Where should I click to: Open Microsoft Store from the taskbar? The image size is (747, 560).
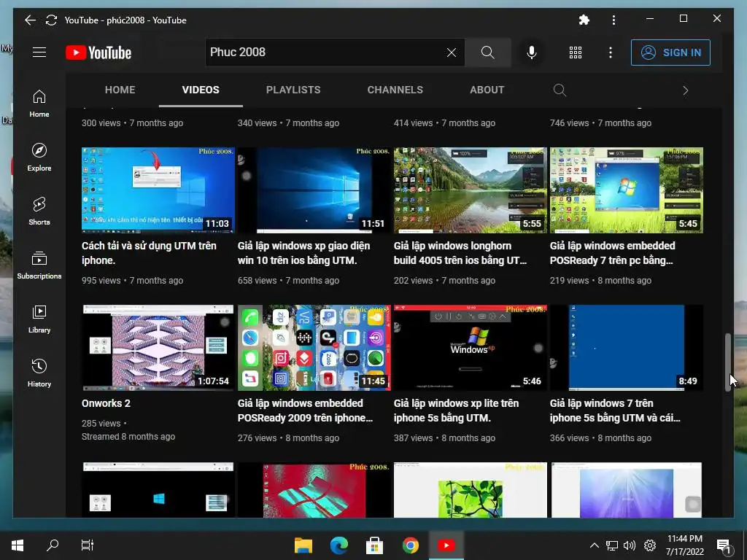point(374,545)
